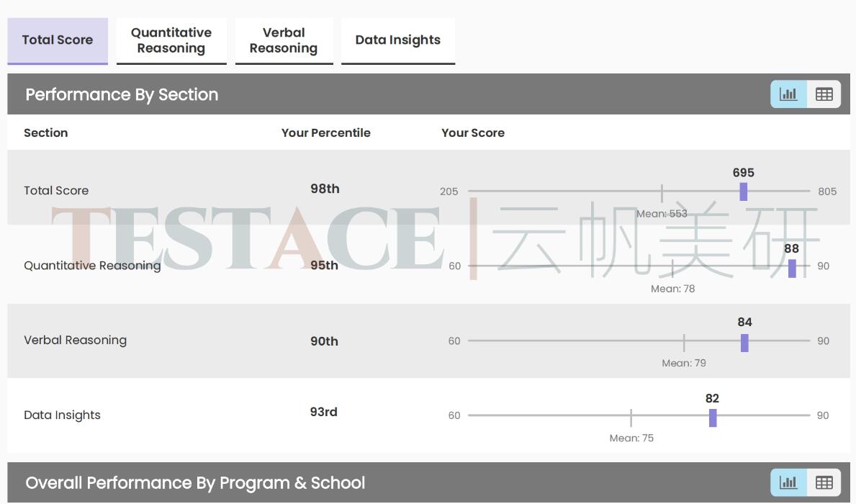Click the 695 Total Score marker
This screenshot has width=856, height=504.
point(744,192)
